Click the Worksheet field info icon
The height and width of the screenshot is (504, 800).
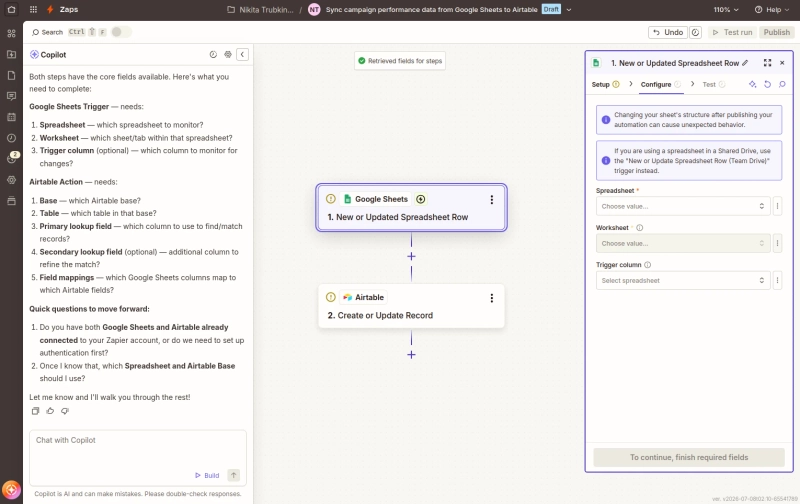pyautogui.click(x=639, y=228)
